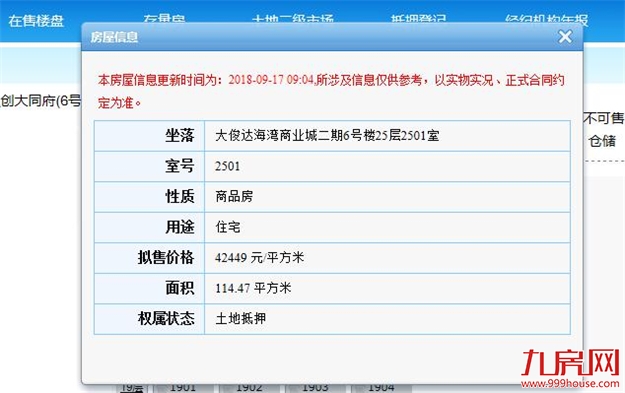625x393 pixels.
Task: Select the 房屋信息 dialog title
Action: click(x=114, y=37)
